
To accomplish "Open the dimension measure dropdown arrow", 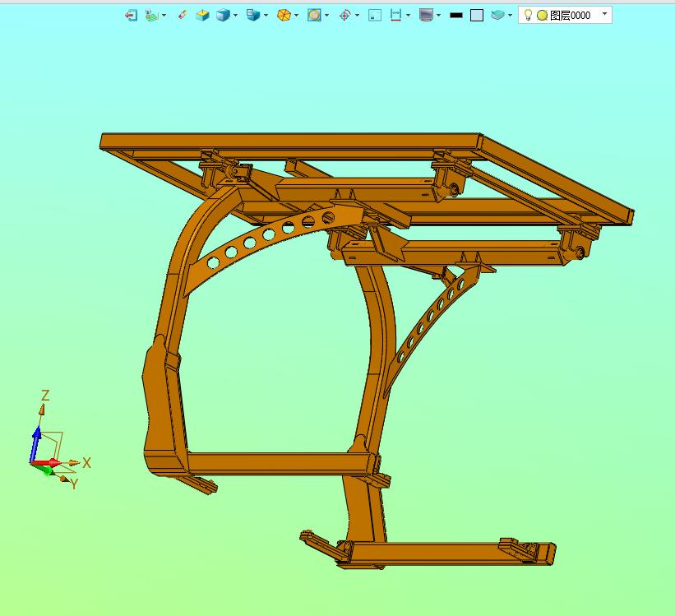I will 408,16.
